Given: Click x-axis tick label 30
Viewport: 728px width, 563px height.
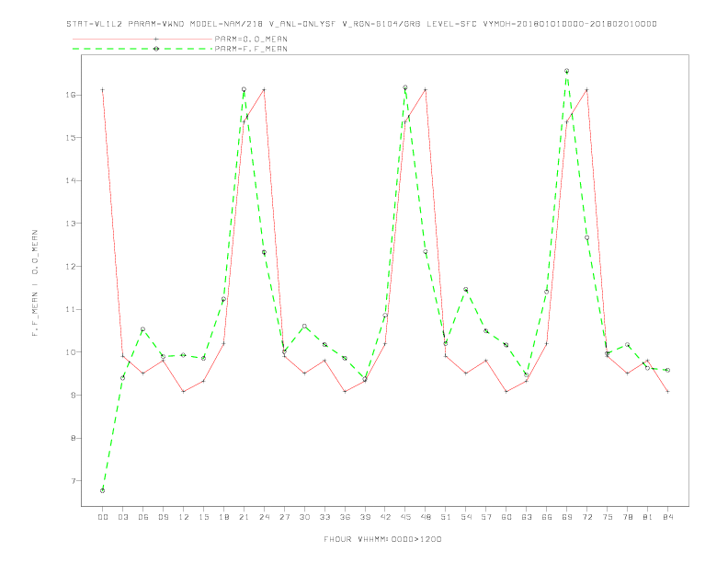Looking at the screenshot, I should click(304, 517).
